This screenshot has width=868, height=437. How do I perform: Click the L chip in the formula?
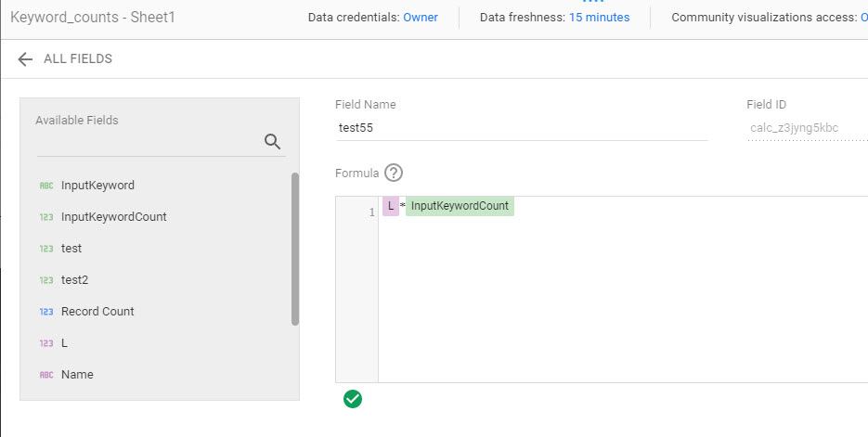point(391,206)
